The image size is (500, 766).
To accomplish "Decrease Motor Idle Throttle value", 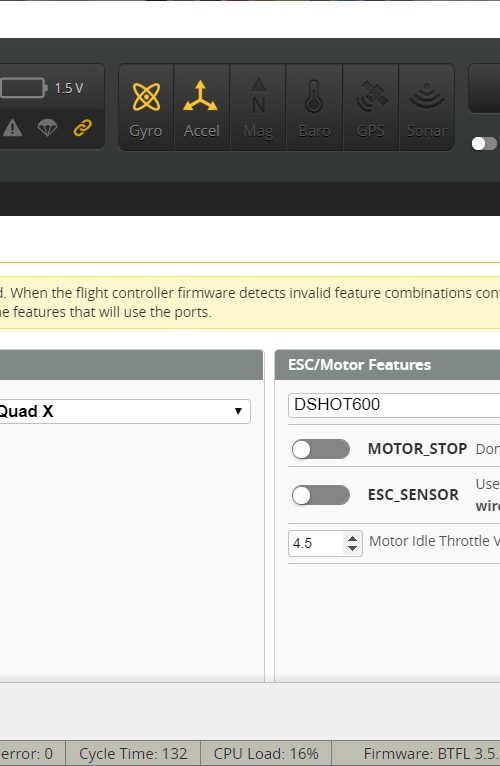I will [353, 548].
